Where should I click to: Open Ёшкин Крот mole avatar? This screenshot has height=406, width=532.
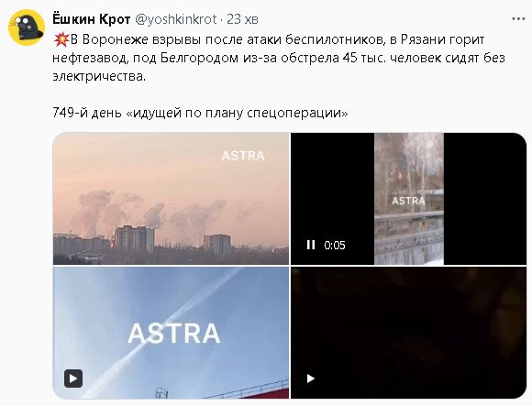pyautogui.click(x=27, y=27)
